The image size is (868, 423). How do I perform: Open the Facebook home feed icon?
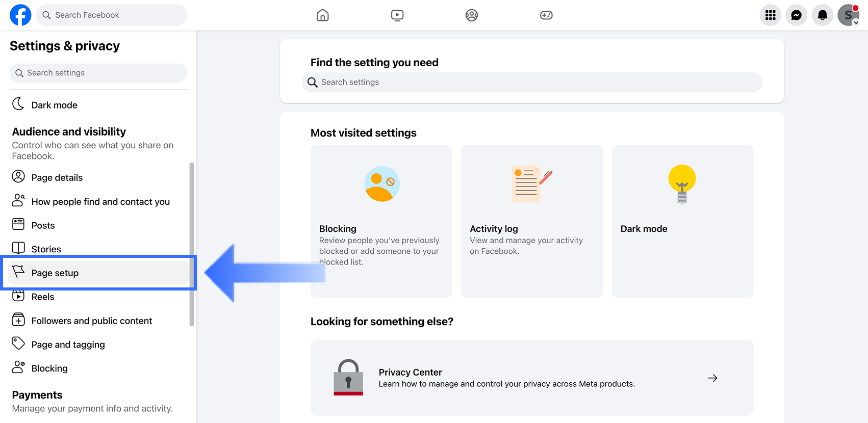pos(322,15)
